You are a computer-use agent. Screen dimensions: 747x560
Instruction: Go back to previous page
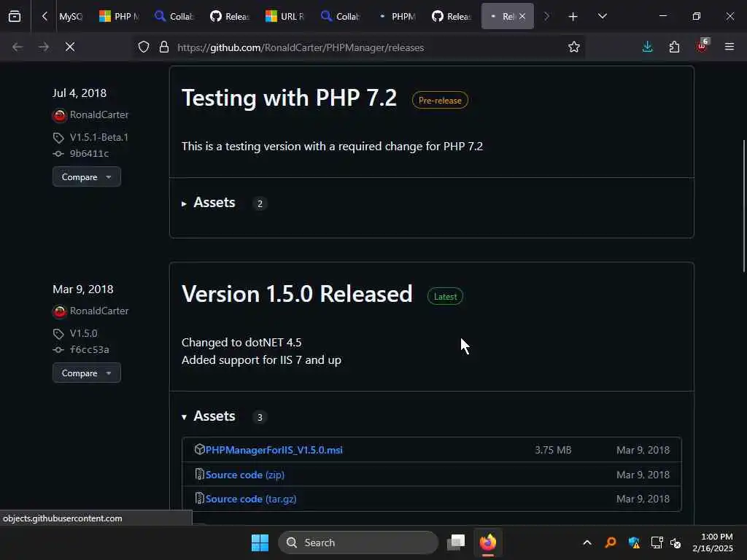coord(18,47)
